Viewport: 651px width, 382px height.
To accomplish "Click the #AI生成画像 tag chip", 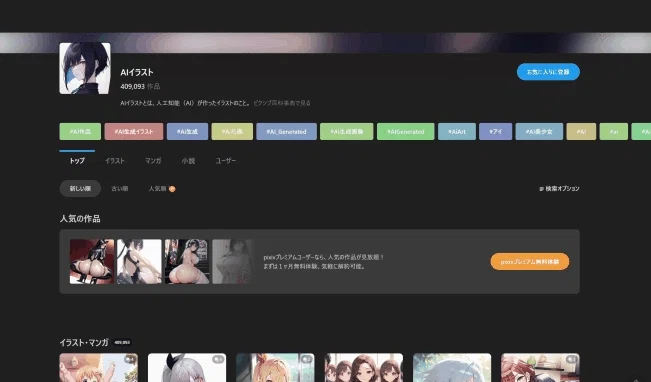I will (347, 132).
